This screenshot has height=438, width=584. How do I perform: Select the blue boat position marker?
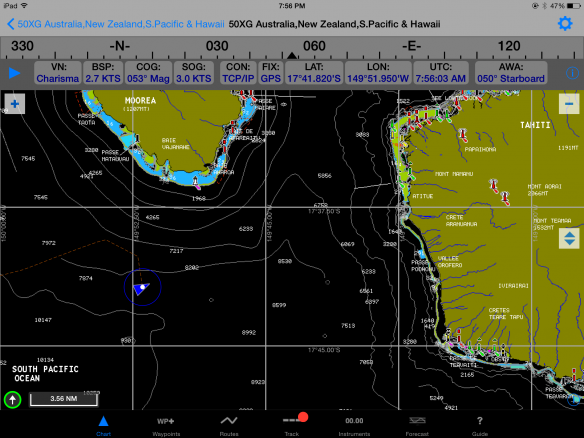(142, 288)
